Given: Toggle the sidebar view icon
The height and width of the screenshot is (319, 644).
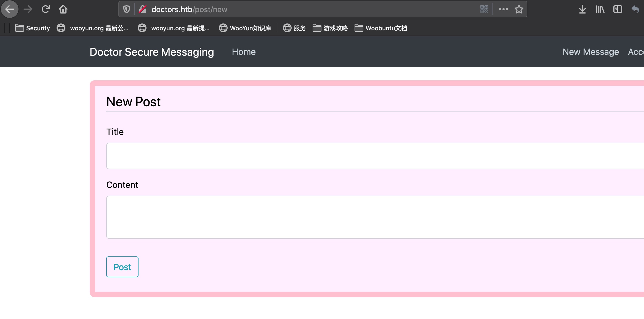Looking at the screenshot, I should tap(618, 9).
